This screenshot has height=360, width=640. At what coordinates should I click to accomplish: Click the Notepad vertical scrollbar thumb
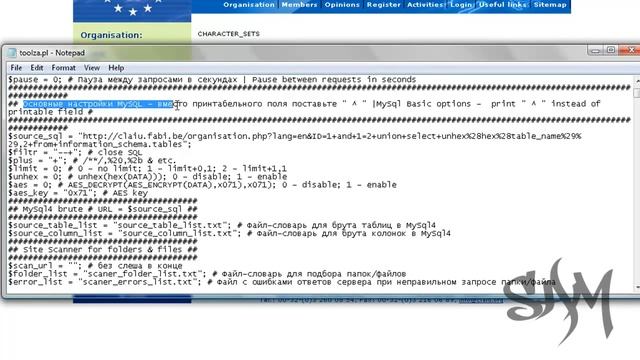coord(637,92)
